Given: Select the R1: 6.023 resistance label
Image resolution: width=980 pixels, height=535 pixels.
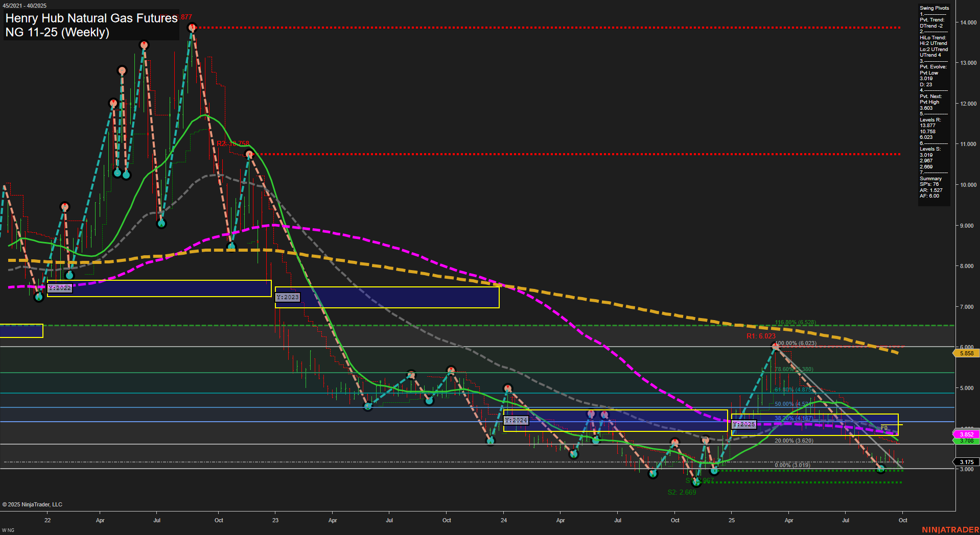Looking at the screenshot, I should pos(760,336).
